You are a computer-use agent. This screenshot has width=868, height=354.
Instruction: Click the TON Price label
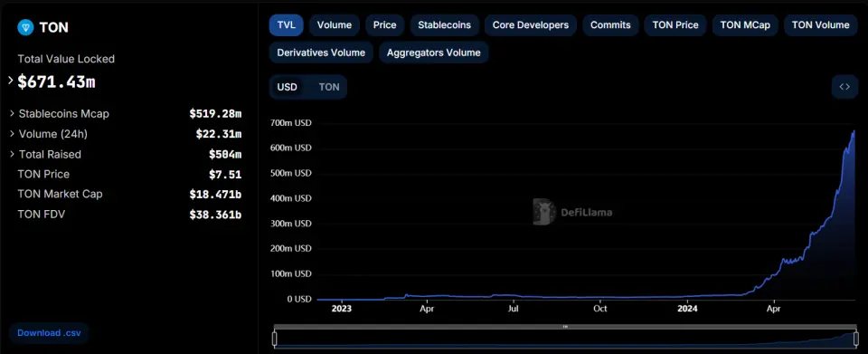(x=43, y=174)
